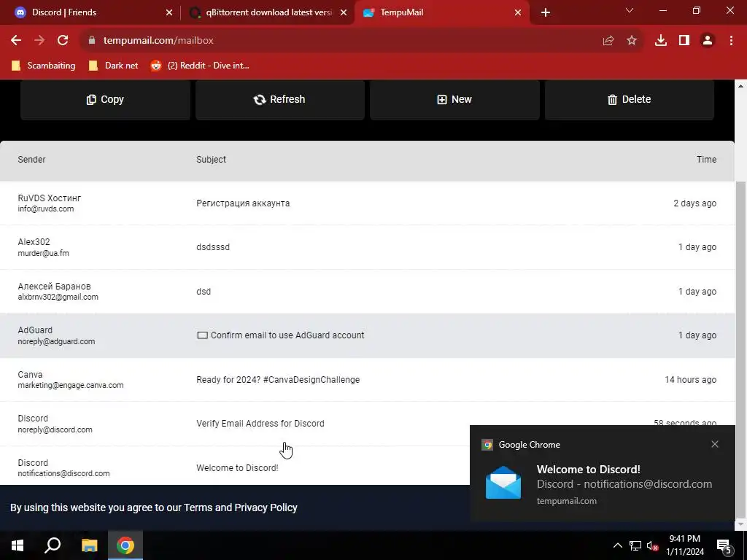Image resolution: width=747 pixels, height=560 pixels.
Task: Open Chrome downloads icon
Action: [661, 41]
